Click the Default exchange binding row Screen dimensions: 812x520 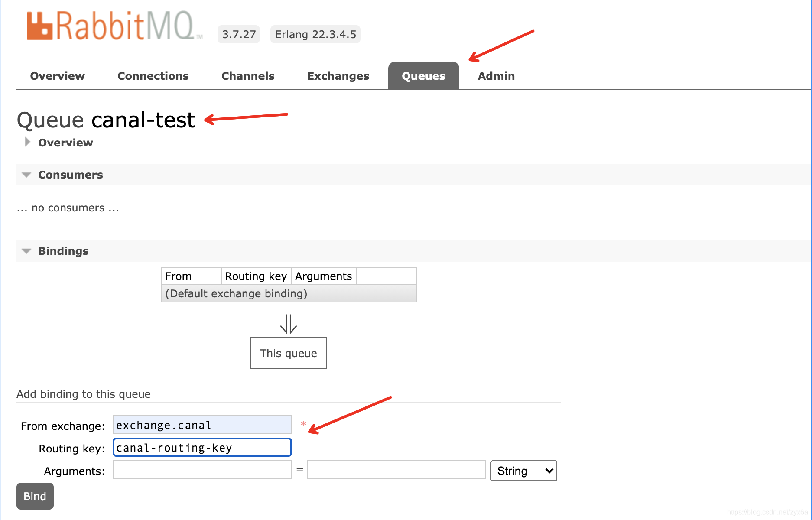tap(289, 293)
